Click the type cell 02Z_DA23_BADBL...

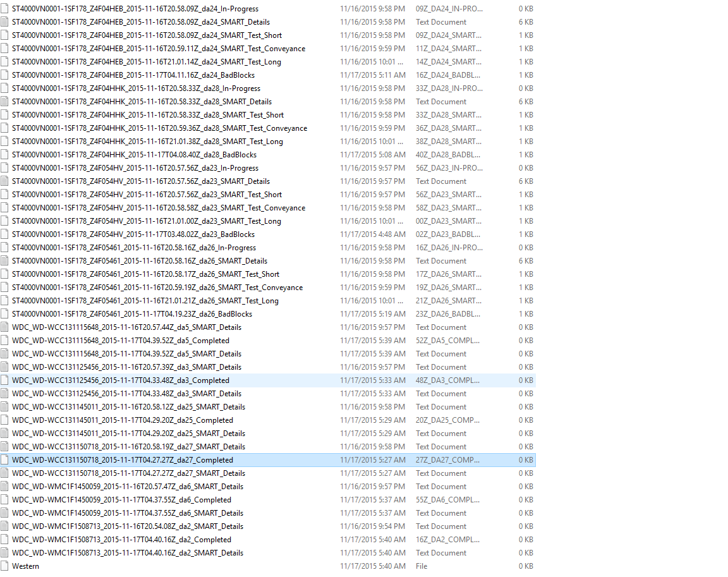pos(448,234)
